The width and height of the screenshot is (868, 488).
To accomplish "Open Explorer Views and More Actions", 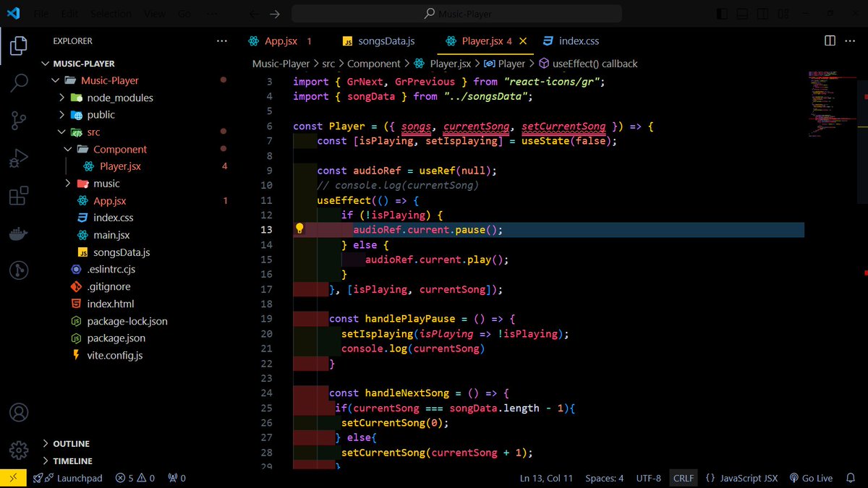I will tap(222, 41).
